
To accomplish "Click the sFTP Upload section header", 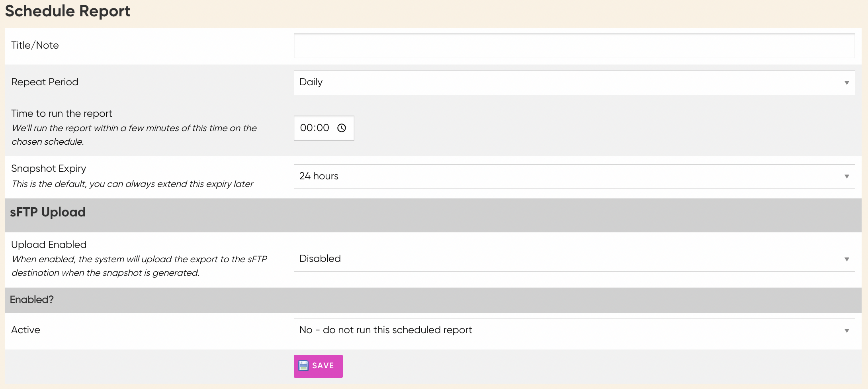I will click(48, 212).
